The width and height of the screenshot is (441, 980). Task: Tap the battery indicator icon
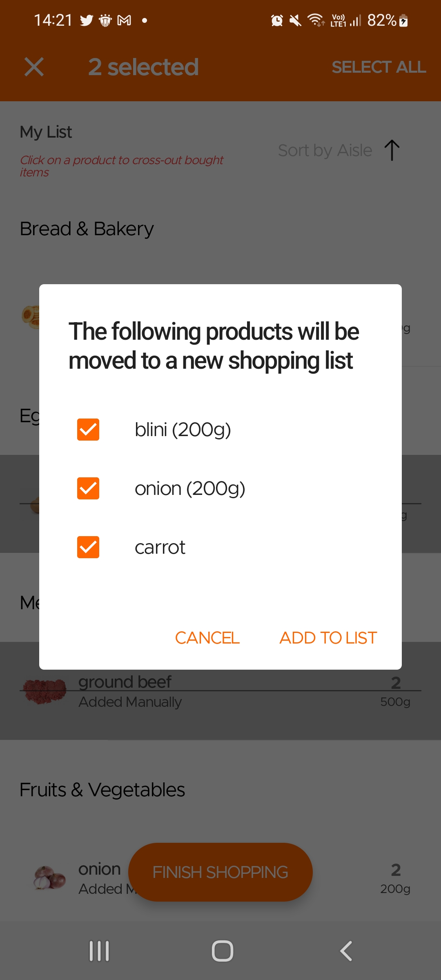pyautogui.click(x=403, y=20)
